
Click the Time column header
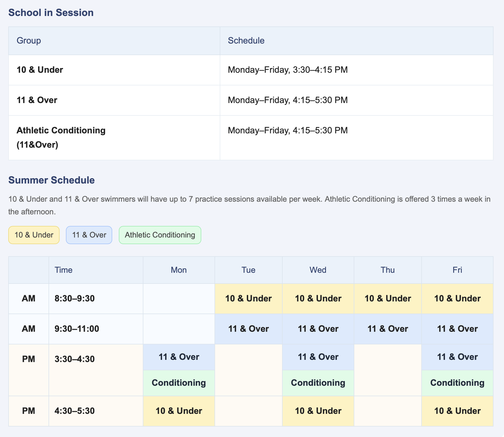click(96, 270)
